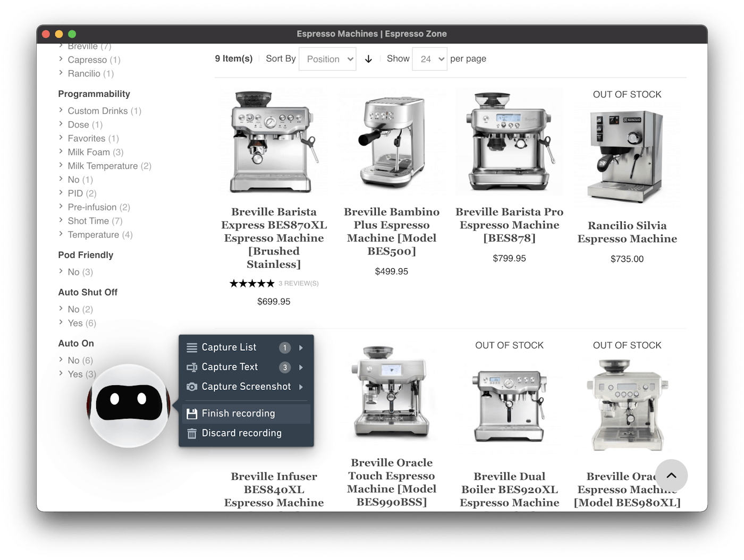Select Capture List menu entry

click(246, 347)
